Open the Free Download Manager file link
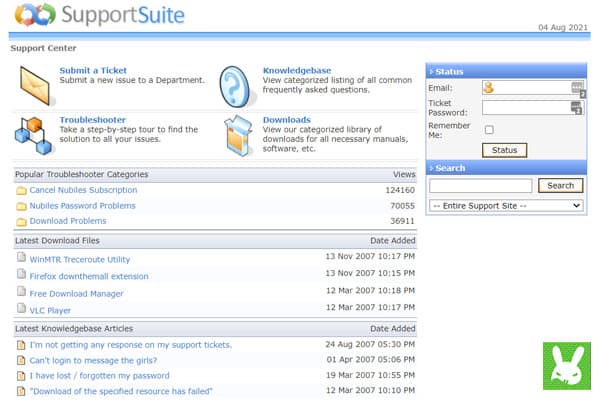Image resolution: width=600 pixels, height=400 pixels. point(77,294)
